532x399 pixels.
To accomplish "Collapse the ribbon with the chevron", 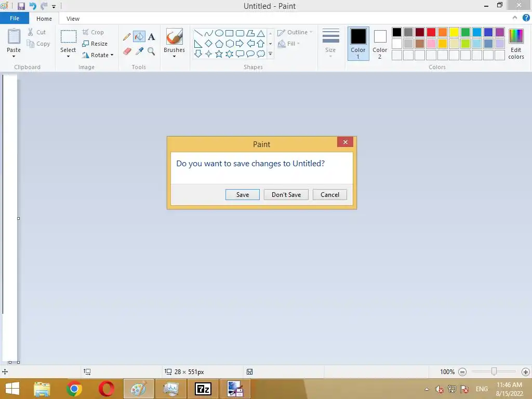I will (515, 18).
